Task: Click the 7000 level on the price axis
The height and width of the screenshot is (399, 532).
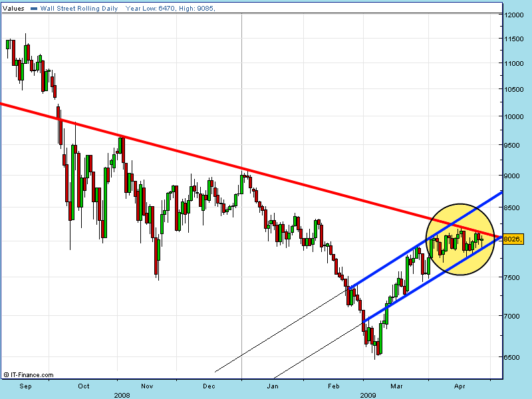Action: 513,316
